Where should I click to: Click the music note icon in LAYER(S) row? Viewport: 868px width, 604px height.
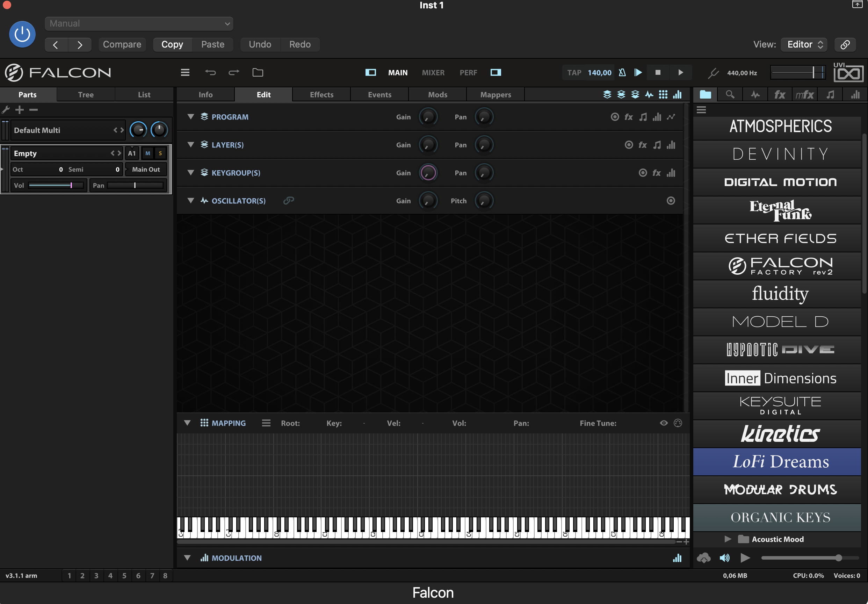(657, 145)
